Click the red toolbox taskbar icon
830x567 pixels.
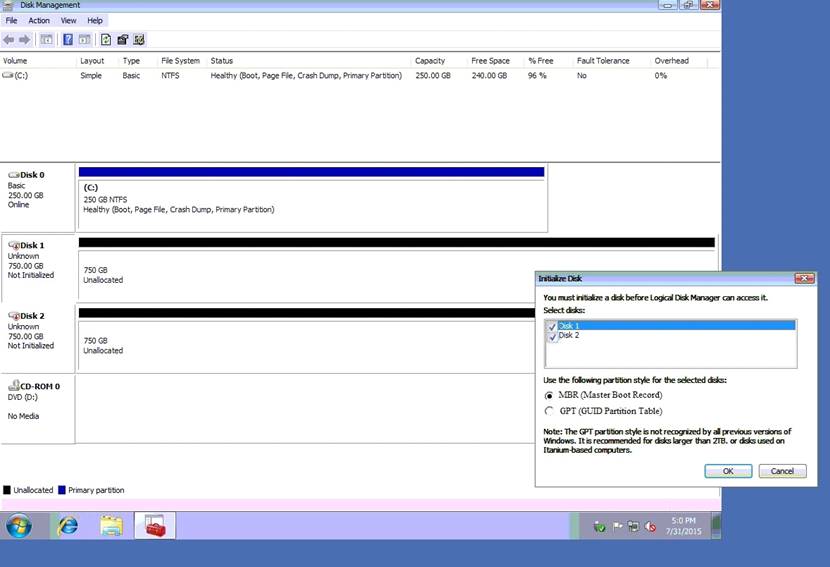pyautogui.click(x=155, y=525)
